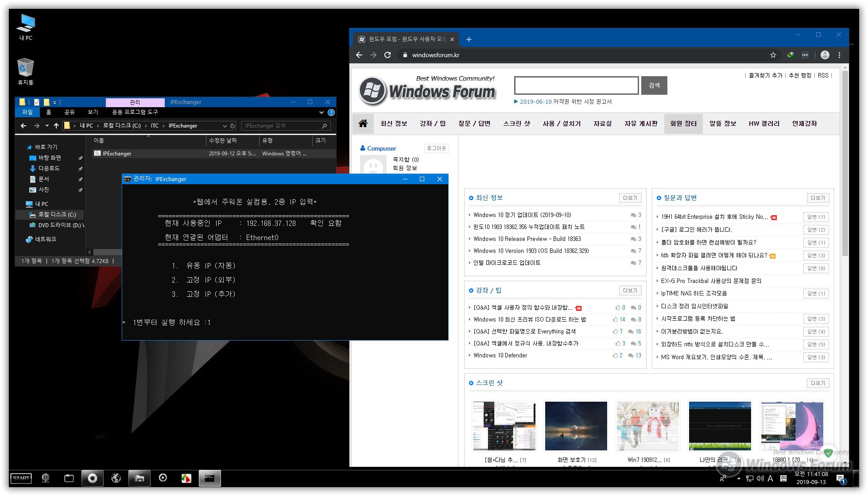Open the 내 PC desktop icon
The width and height of the screenshot is (868, 496).
coord(26,27)
